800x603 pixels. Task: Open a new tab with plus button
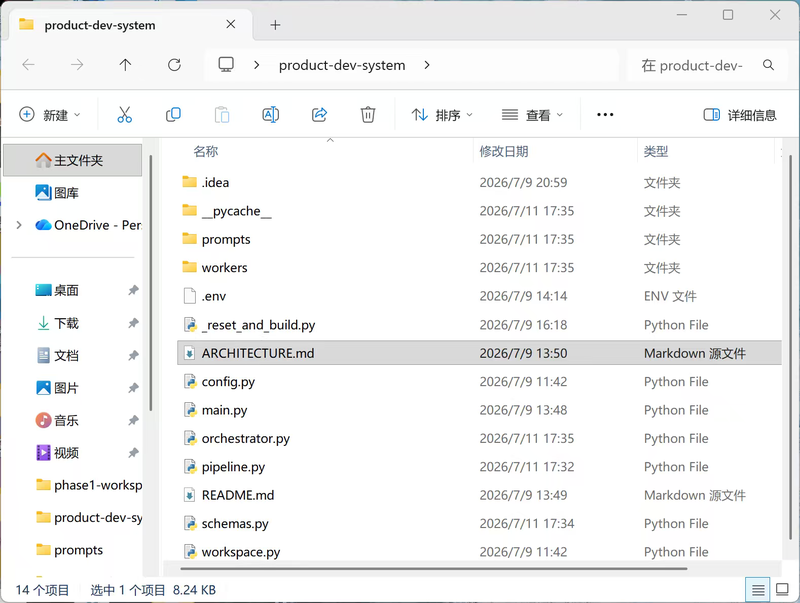click(x=276, y=25)
